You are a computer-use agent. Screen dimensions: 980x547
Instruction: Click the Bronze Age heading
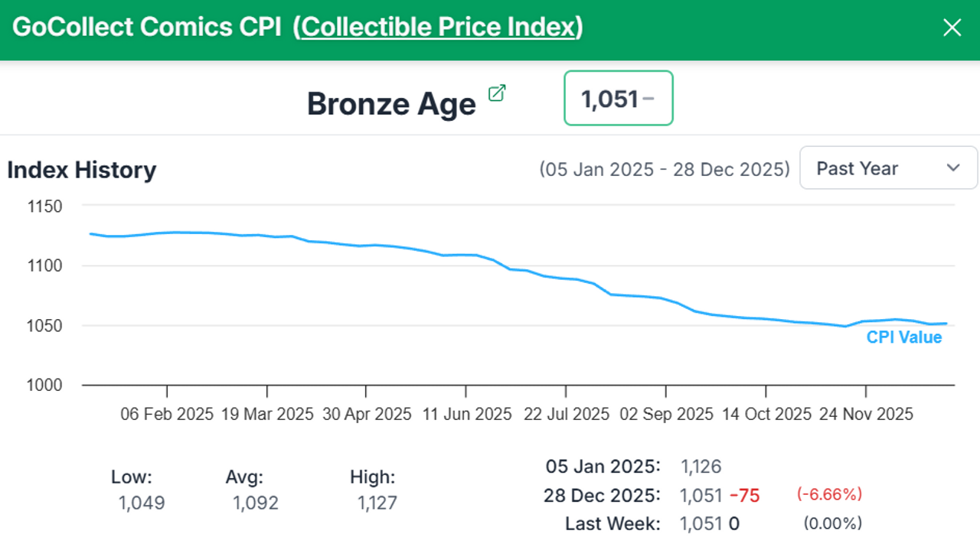[391, 104]
